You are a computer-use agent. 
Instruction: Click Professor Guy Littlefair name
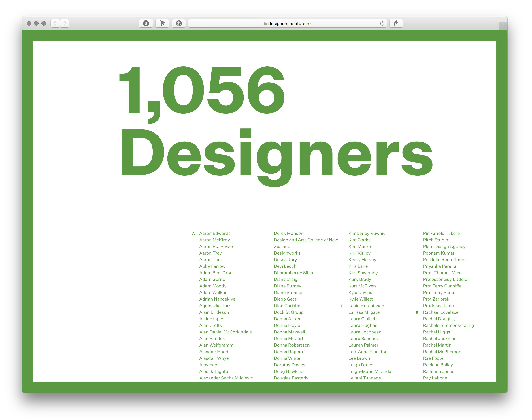pyautogui.click(x=446, y=279)
